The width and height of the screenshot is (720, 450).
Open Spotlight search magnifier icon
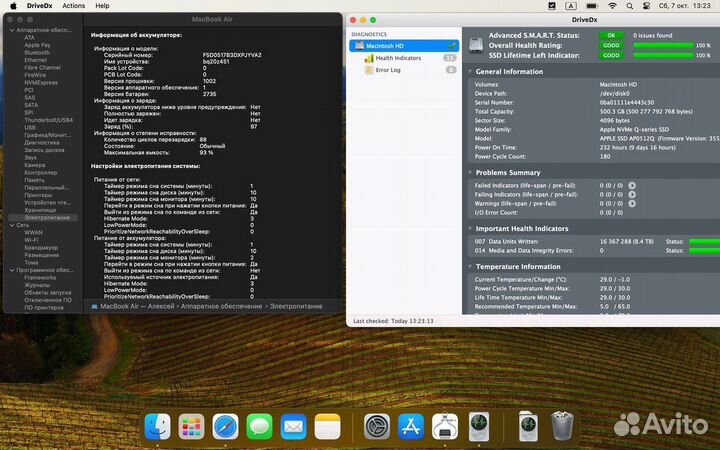pos(630,6)
